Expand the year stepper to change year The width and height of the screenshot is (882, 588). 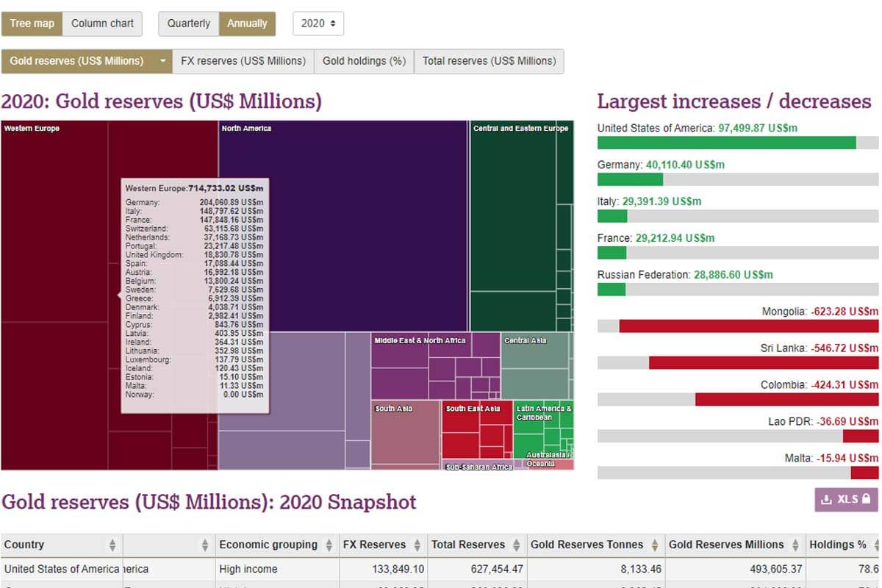click(x=334, y=23)
